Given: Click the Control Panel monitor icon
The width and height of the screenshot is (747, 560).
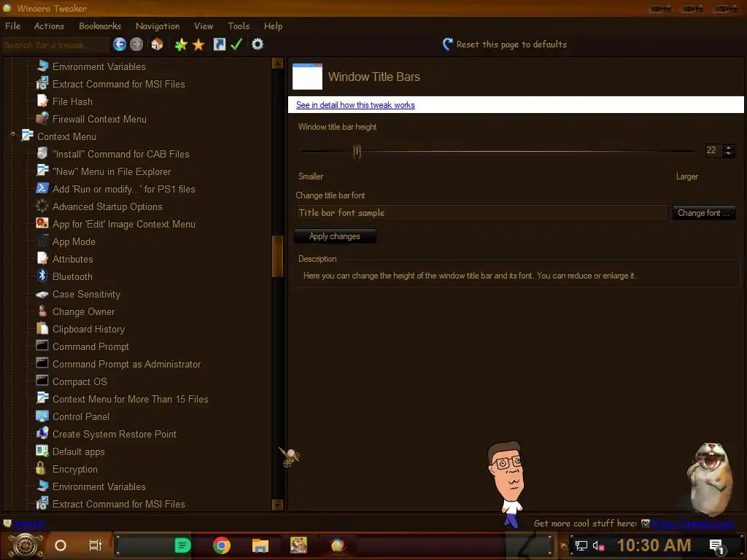Looking at the screenshot, I should (x=42, y=416).
